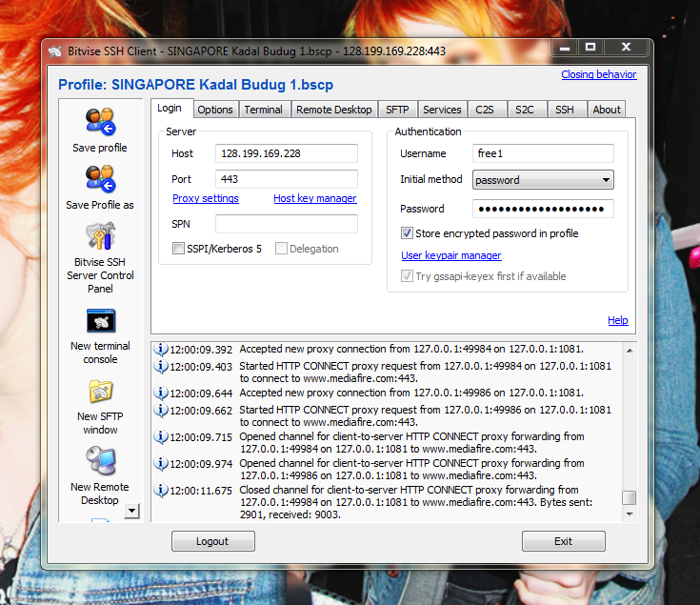Enable the SSPI/Kerberos 5 checkbox
Image resolution: width=700 pixels, height=605 pixels.
click(179, 249)
